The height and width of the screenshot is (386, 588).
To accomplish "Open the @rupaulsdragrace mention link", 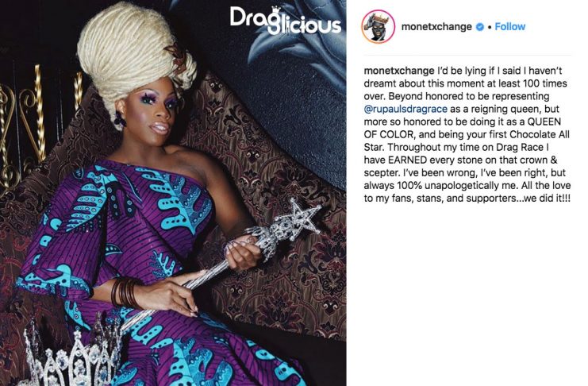I will tap(405, 109).
